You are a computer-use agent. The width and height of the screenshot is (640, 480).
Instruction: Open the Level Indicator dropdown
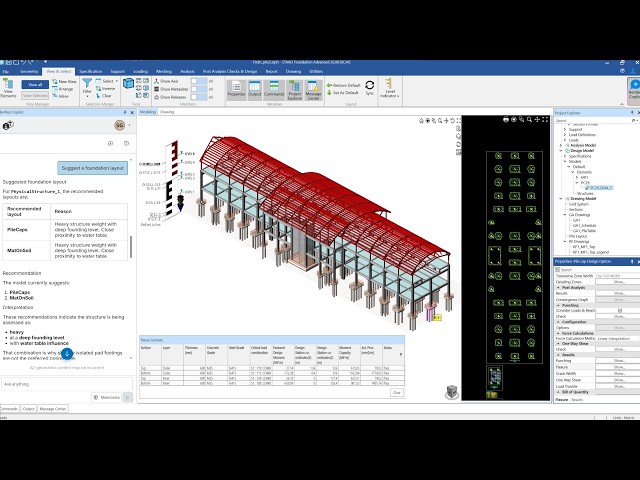389,88
